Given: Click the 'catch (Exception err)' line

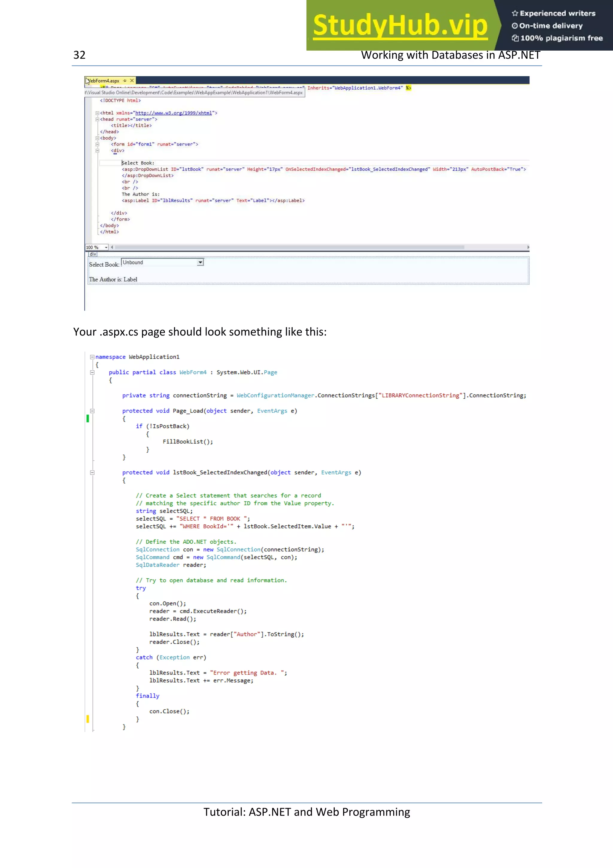Looking at the screenshot, I should coord(171,657).
